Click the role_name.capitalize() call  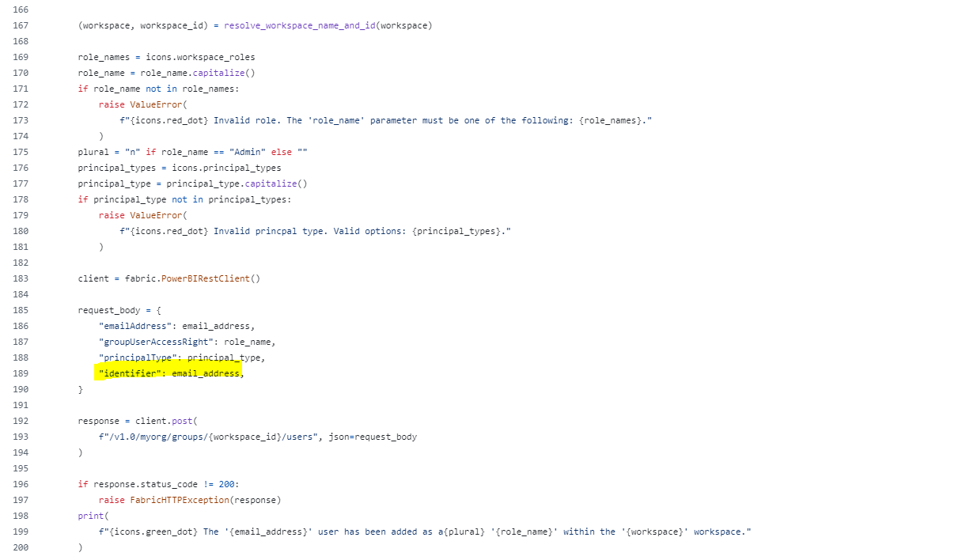point(198,73)
